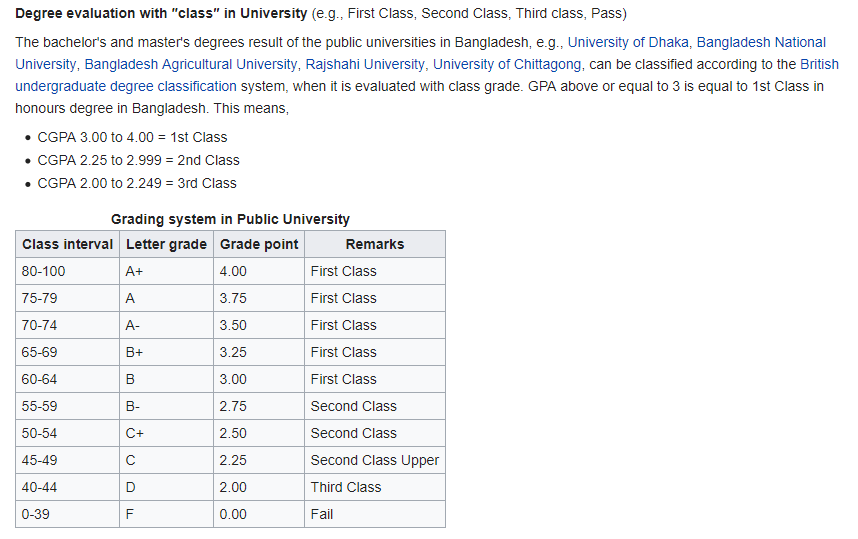Click the 3.75 grade point cell
This screenshot has height=539, width=858.
click(233, 298)
